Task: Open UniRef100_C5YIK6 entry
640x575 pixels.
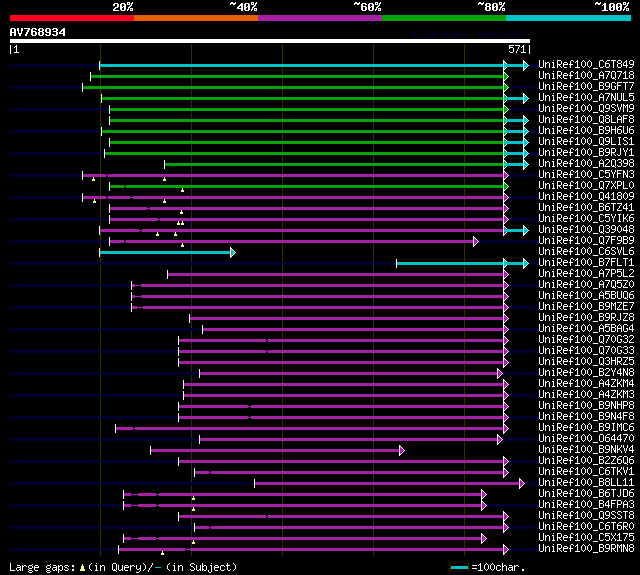Action: coord(586,219)
